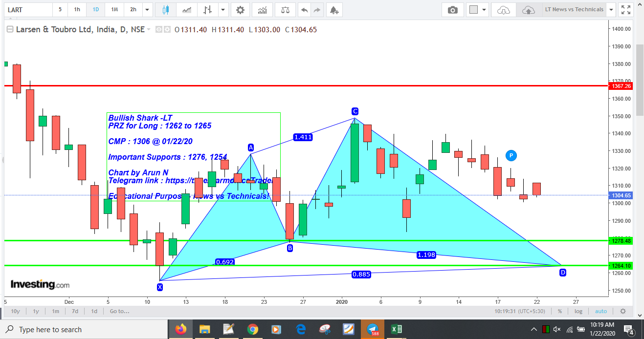Switch to the 1M interval
Screen dimensions: 644x339
pos(114,10)
